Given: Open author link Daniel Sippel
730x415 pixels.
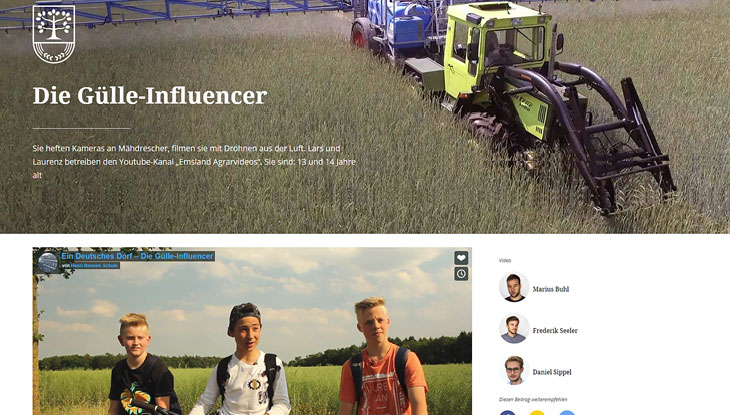Looking at the screenshot, I should tap(552, 372).
